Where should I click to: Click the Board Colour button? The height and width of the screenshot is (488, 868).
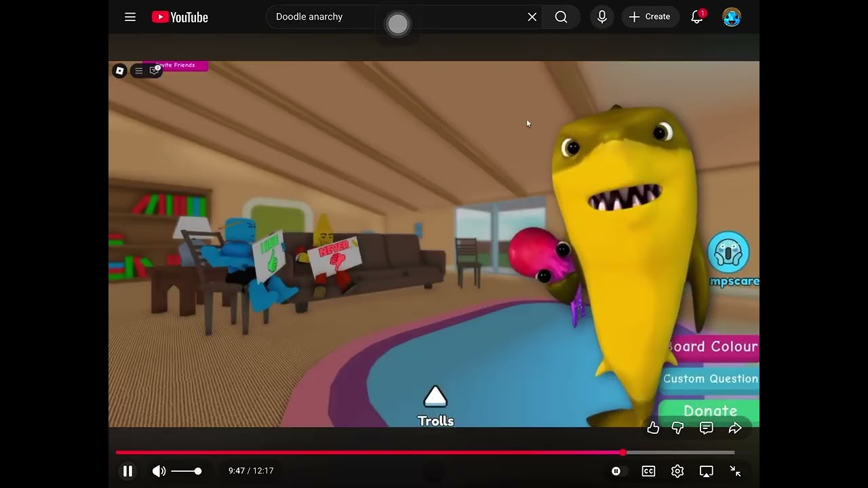coord(713,346)
